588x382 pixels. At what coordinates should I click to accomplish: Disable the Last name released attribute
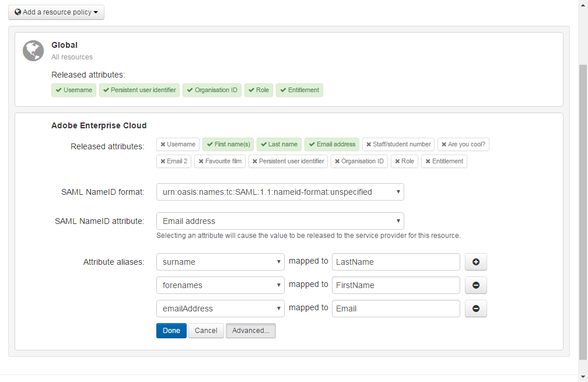click(279, 145)
